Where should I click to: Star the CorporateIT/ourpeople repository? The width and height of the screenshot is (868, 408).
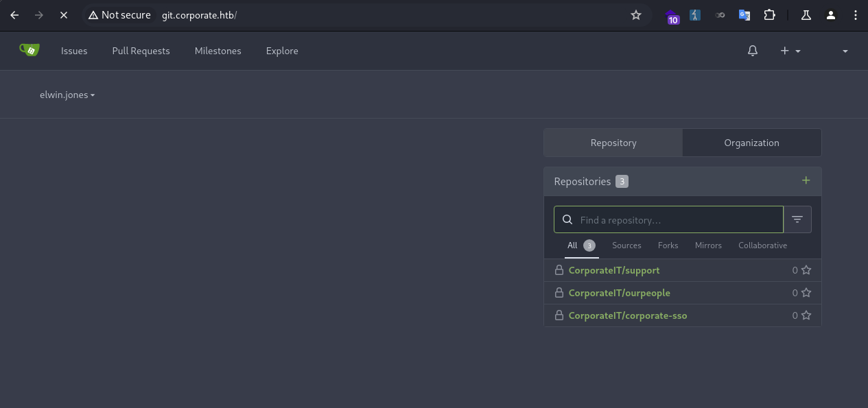tap(806, 293)
